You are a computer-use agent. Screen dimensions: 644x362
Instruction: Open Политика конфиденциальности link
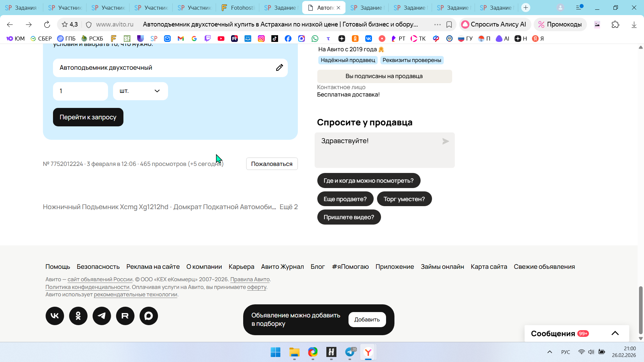click(x=87, y=287)
